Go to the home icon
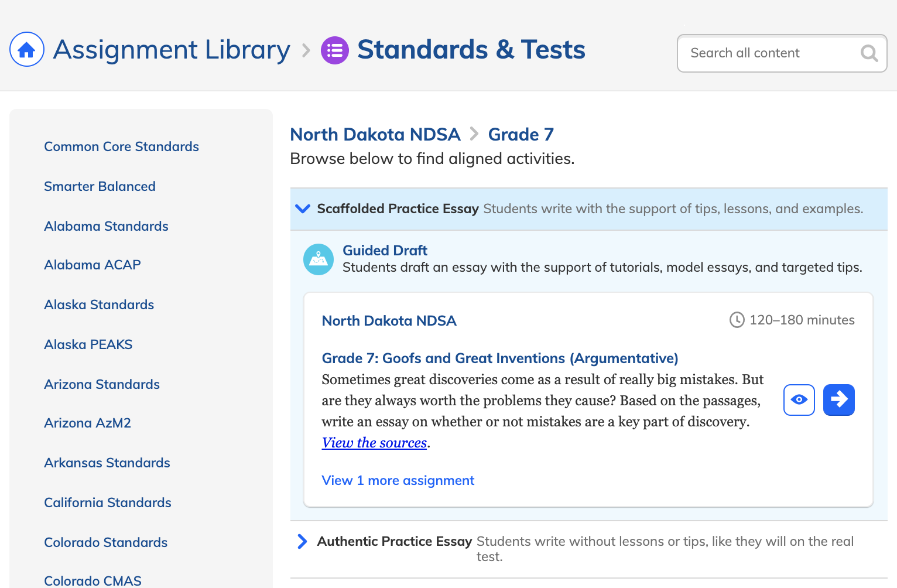897x588 pixels. (27, 49)
